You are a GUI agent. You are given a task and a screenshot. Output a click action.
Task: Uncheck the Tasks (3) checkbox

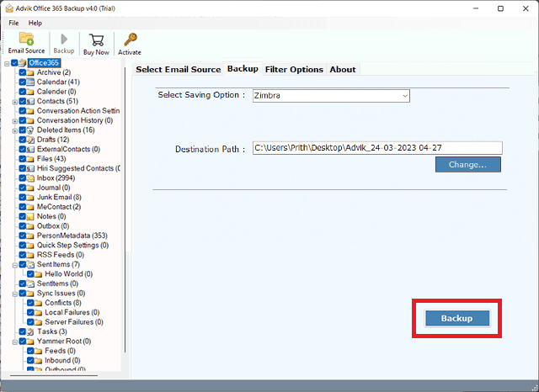(23, 331)
